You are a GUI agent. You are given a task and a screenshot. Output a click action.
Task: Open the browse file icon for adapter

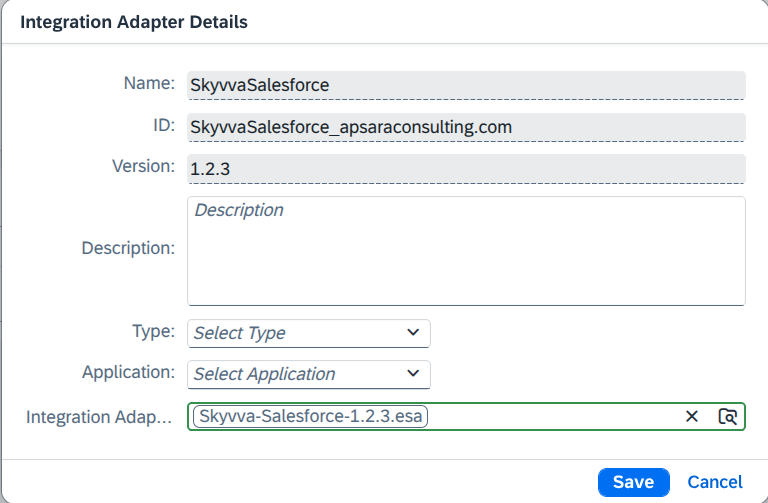[727, 416]
